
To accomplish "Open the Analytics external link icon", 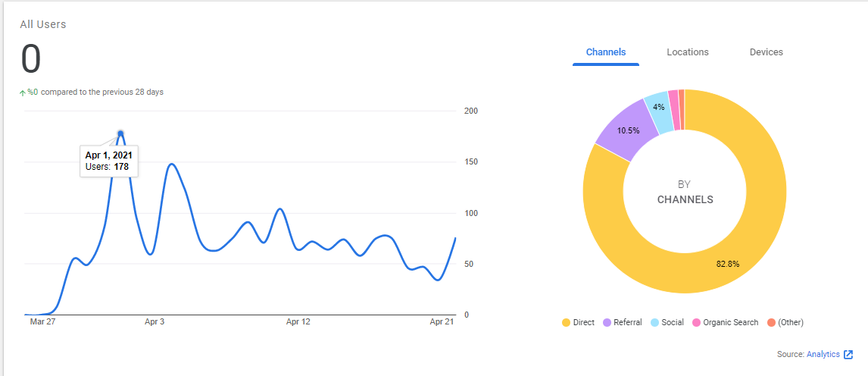I will (x=848, y=355).
